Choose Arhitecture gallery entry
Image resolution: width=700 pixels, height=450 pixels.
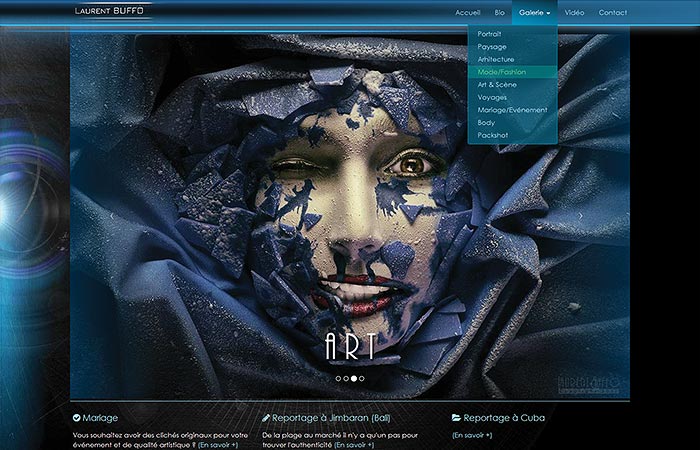[x=496, y=59]
